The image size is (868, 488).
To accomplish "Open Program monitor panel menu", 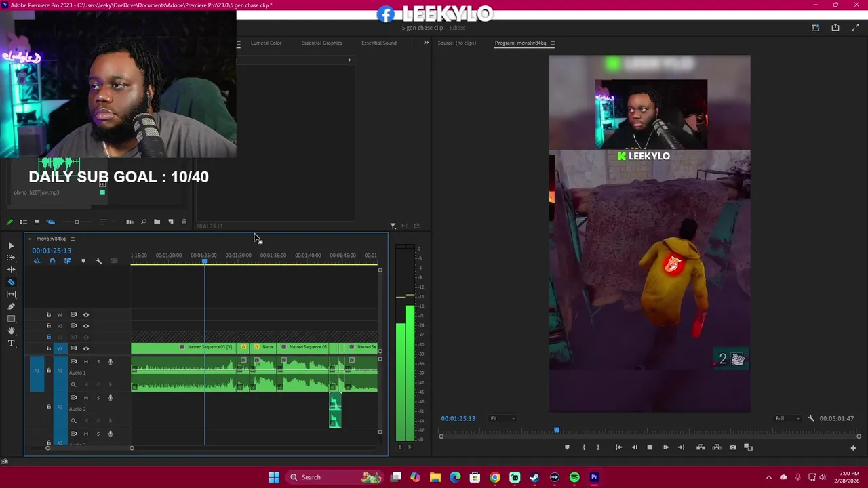I will [553, 43].
